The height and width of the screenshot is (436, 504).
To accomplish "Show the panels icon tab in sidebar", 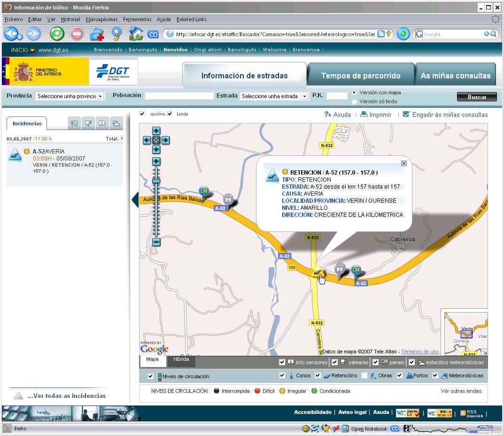I will 74,123.
